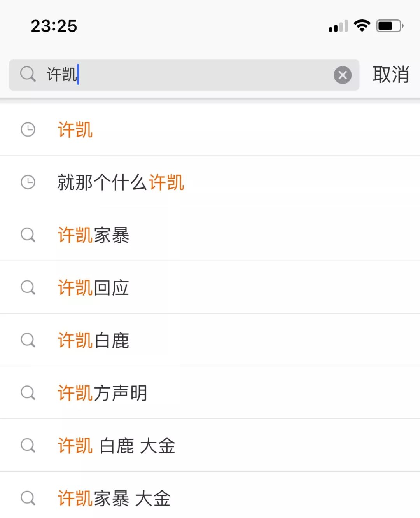
Task: Select the recent search 就那个什么许凯
Action: tap(210, 182)
